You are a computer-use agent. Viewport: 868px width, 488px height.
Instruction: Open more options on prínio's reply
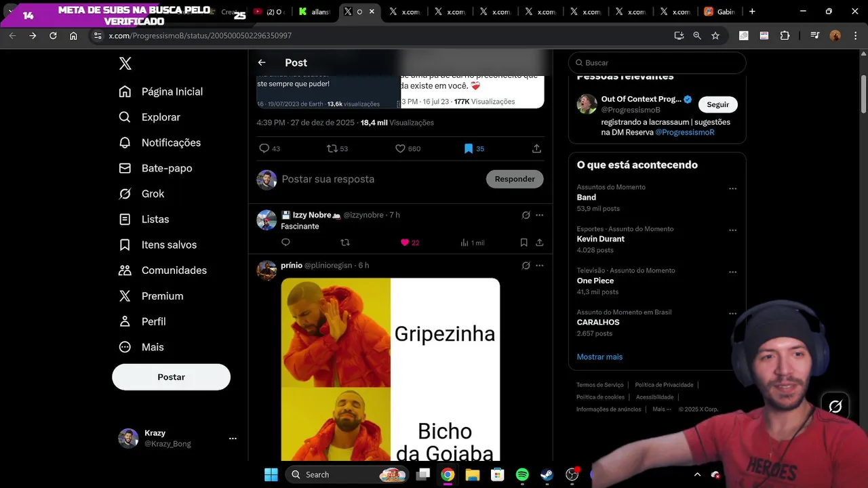pyautogui.click(x=540, y=266)
